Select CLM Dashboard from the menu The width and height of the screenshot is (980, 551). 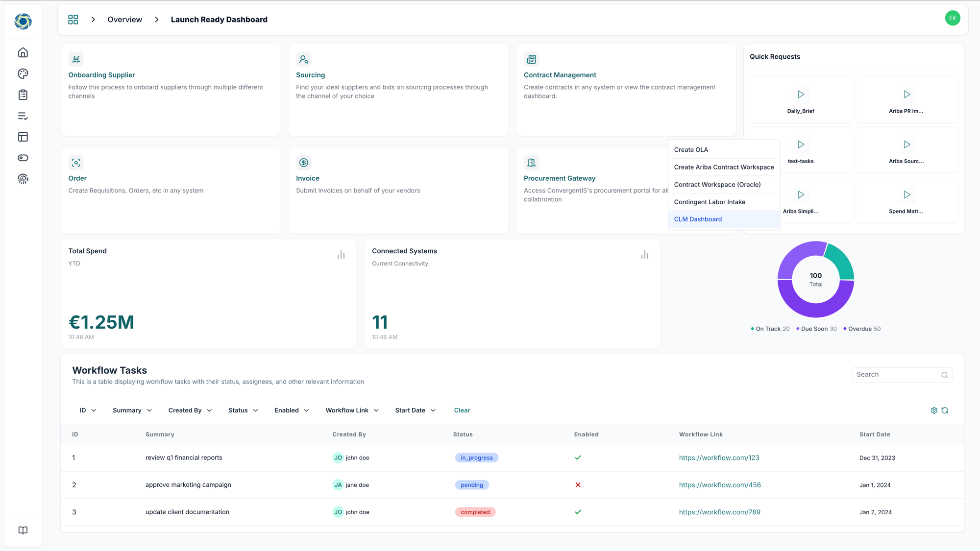click(698, 219)
